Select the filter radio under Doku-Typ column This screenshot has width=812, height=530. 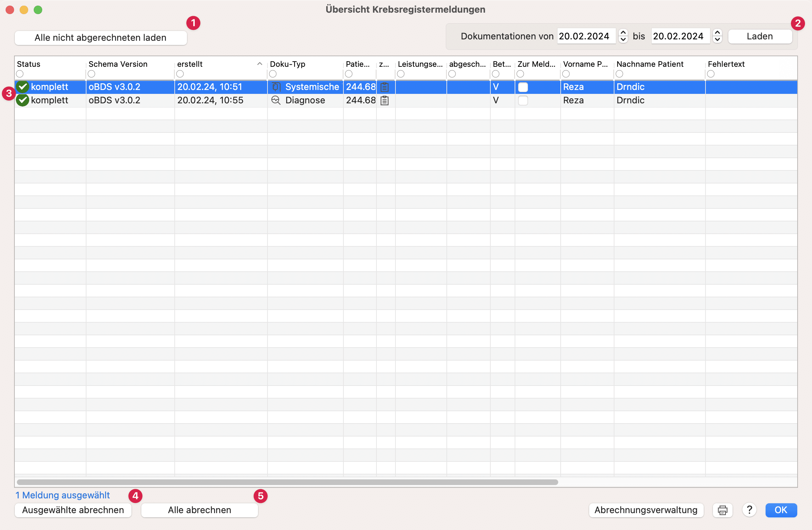point(273,74)
